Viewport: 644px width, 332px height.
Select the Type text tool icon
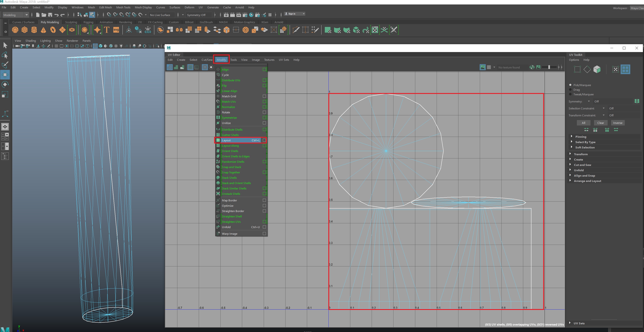pyautogui.click(x=107, y=30)
